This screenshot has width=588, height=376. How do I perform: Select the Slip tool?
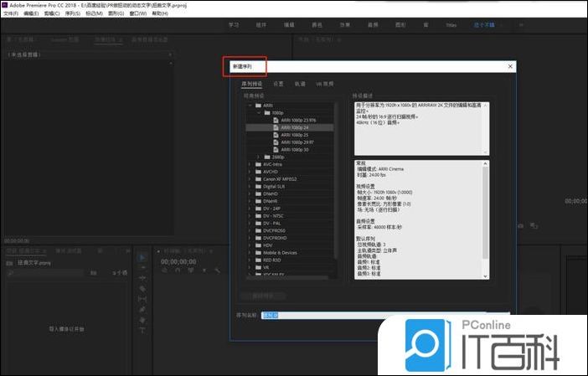[x=142, y=299]
